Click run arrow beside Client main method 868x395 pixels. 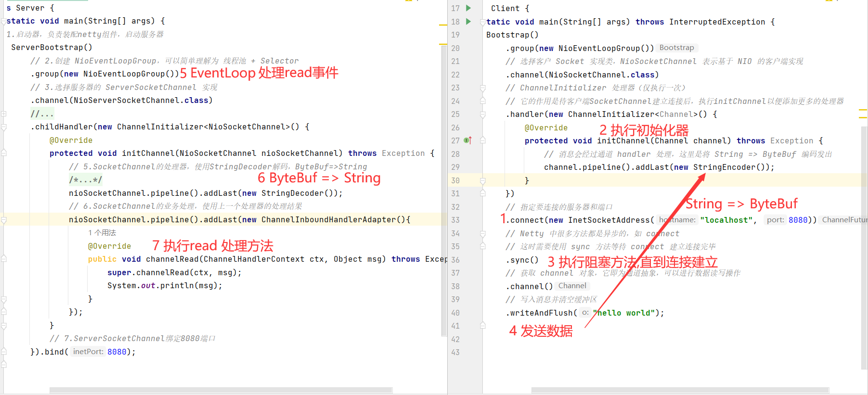point(468,22)
